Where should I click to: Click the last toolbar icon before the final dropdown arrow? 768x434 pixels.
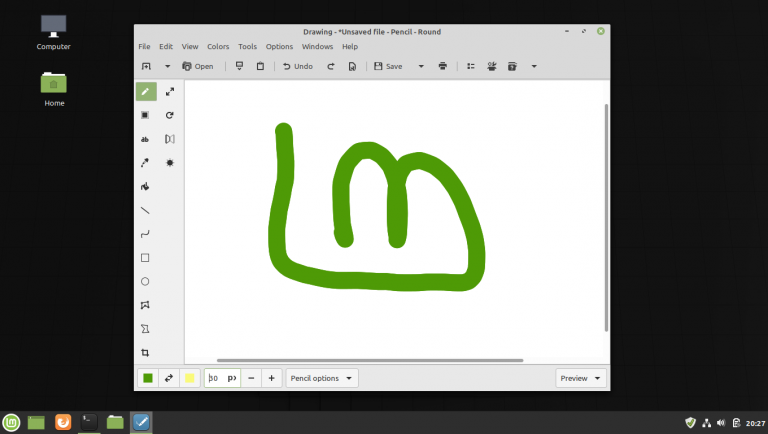[512, 66]
